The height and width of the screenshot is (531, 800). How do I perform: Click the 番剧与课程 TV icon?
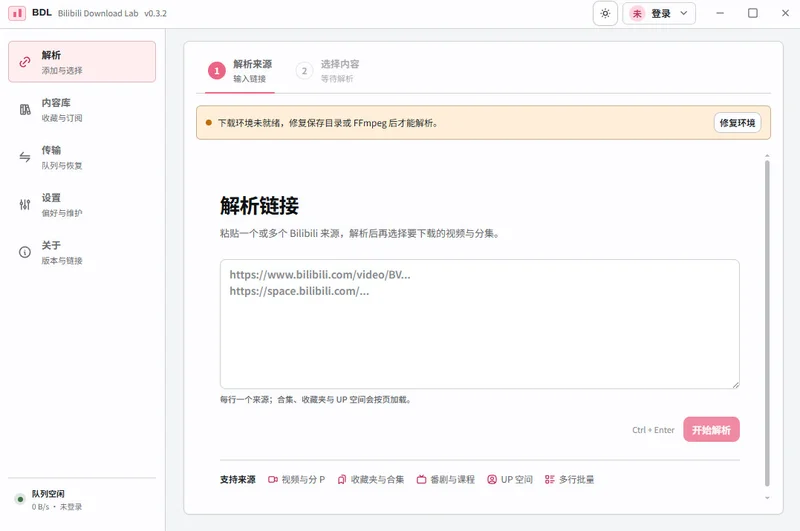[421, 479]
